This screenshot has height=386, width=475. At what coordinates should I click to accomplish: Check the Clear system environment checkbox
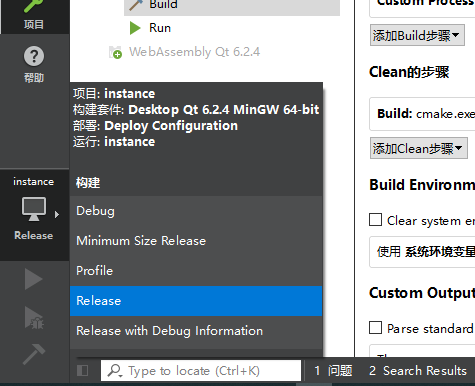pyautogui.click(x=375, y=220)
